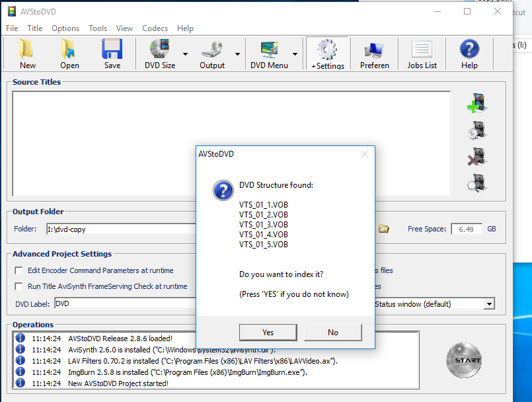The height and width of the screenshot is (402, 532).
Task: Open the Status window (default) dropdown
Action: point(489,304)
